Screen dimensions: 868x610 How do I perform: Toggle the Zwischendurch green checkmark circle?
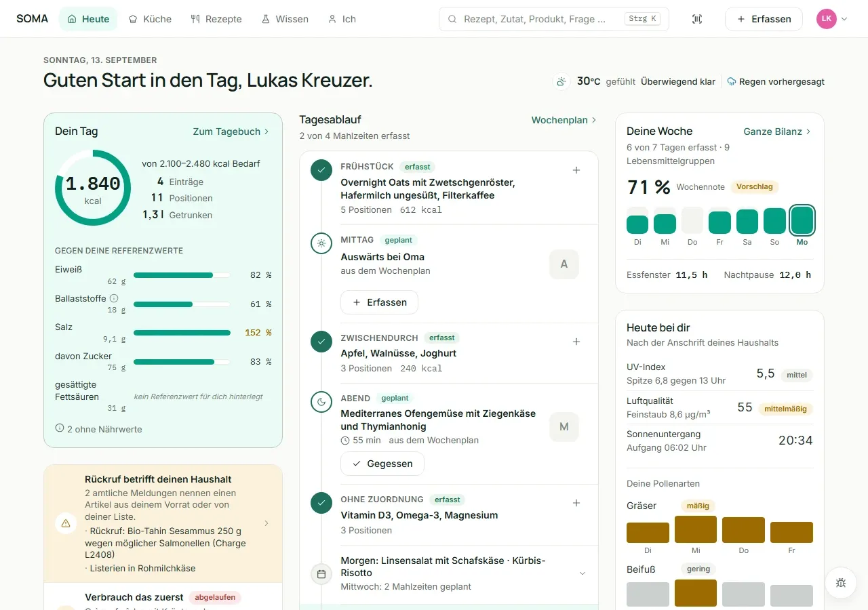click(x=321, y=342)
